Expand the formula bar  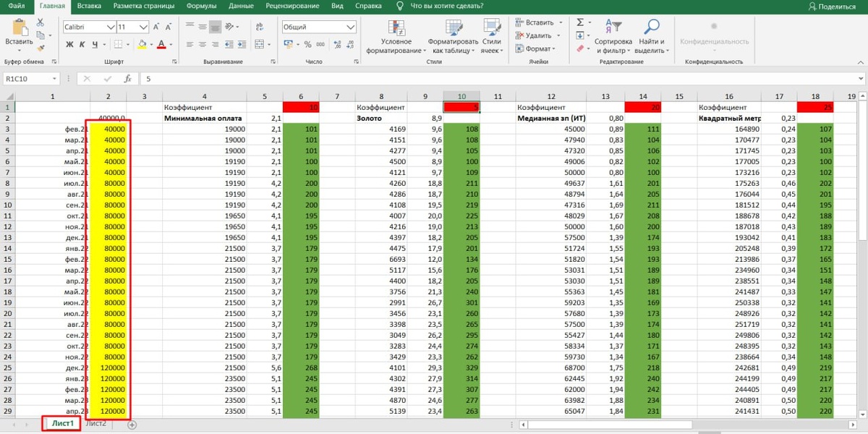coord(861,78)
